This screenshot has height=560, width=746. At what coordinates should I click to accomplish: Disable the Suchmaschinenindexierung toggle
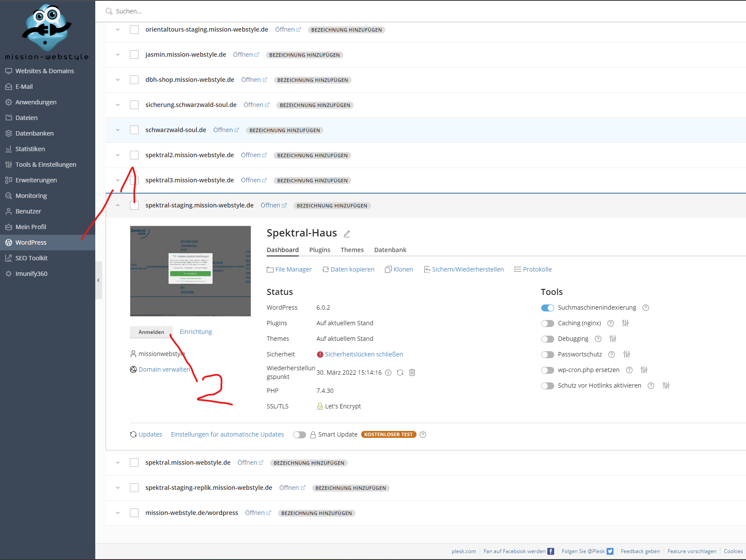point(548,308)
